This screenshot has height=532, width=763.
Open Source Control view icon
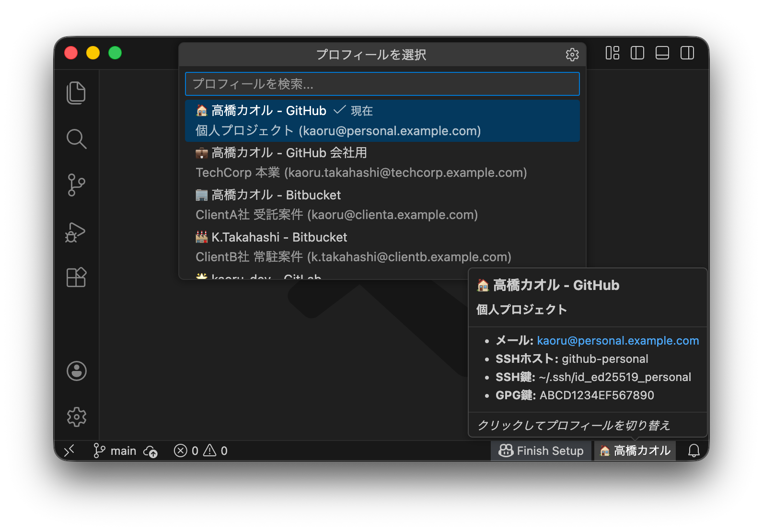[76, 185]
